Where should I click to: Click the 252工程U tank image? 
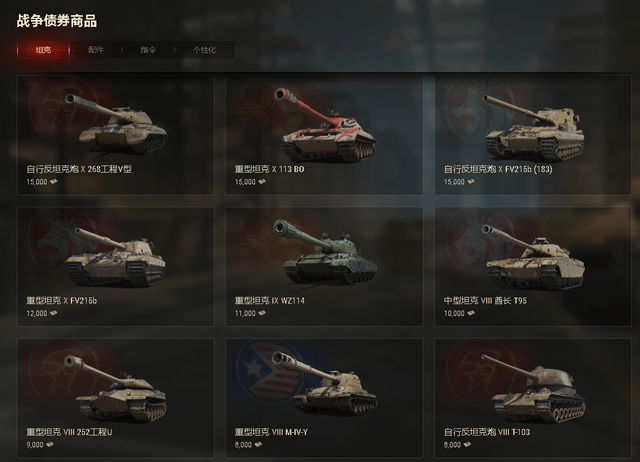115,388
